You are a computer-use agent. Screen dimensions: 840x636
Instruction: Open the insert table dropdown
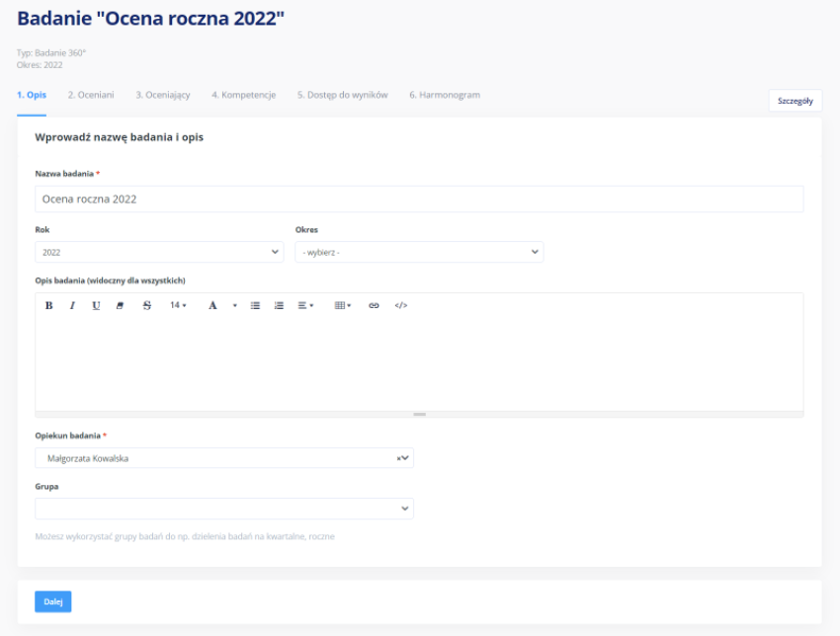[342, 305]
